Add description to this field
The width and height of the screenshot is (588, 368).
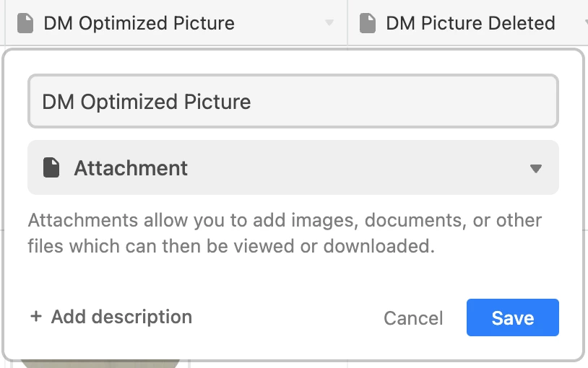(121, 317)
